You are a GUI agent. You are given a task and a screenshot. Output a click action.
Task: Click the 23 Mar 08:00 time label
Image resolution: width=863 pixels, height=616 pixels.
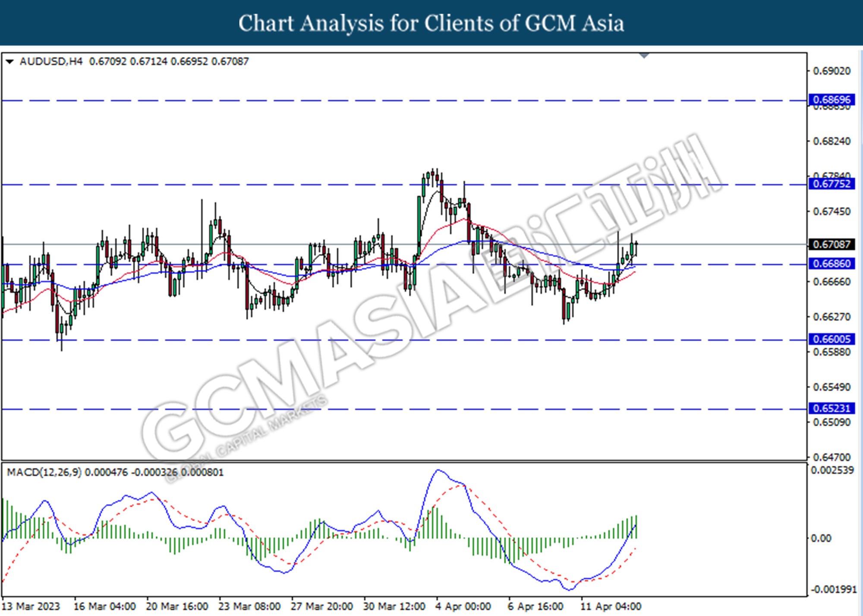[249, 606]
